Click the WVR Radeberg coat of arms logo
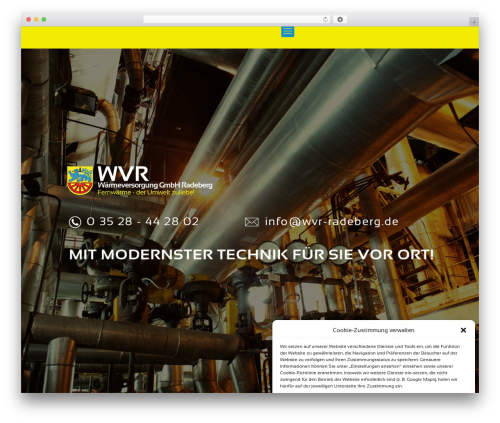Image resolution: width=500 pixels, height=423 pixels. click(80, 180)
